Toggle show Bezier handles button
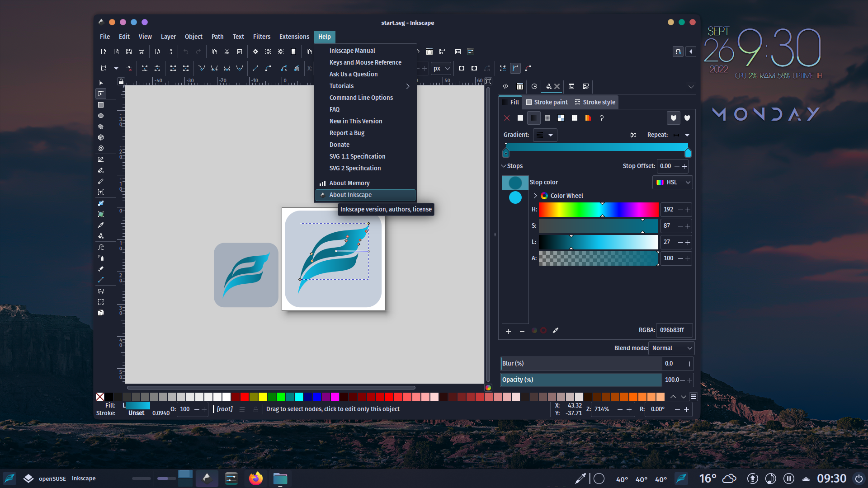This screenshot has width=868, height=488. coord(515,68)
